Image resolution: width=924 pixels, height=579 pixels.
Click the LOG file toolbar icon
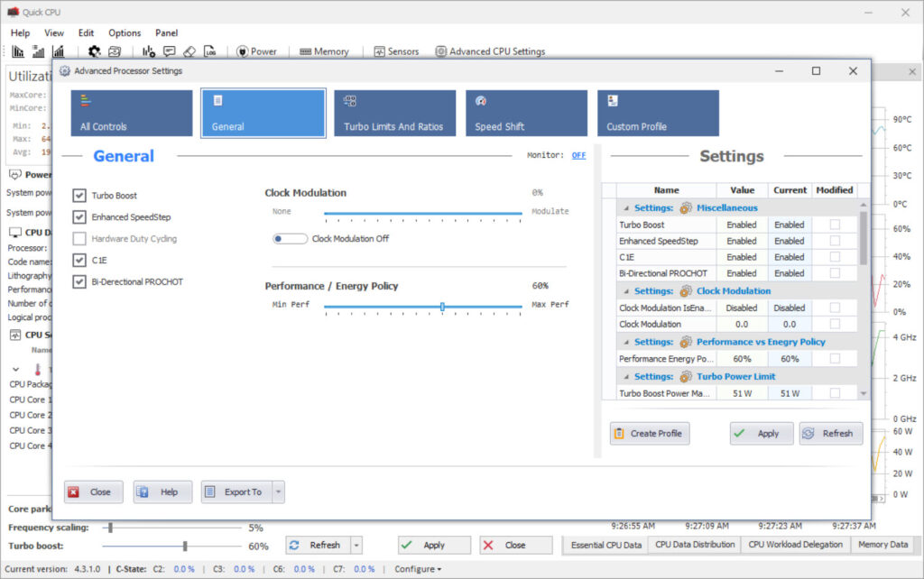click(x=209, y=51)
